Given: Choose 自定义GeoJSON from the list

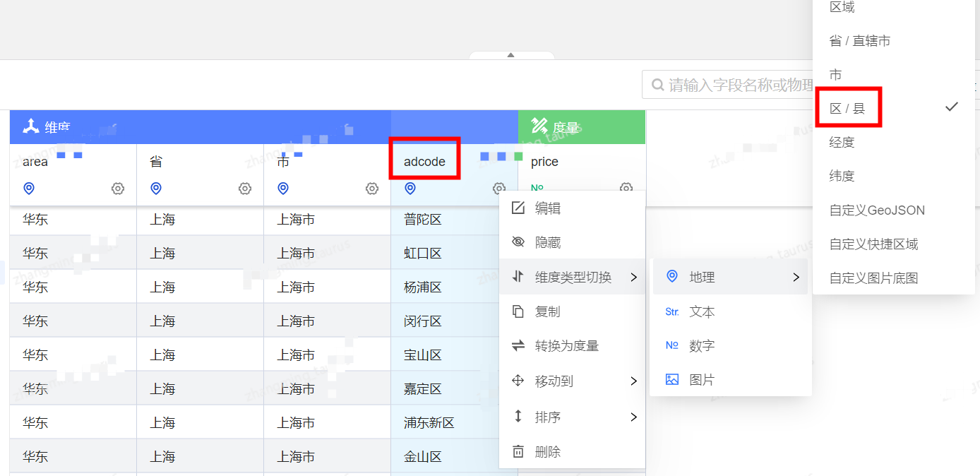Looking at the screenshot, I should pos(876,210).
